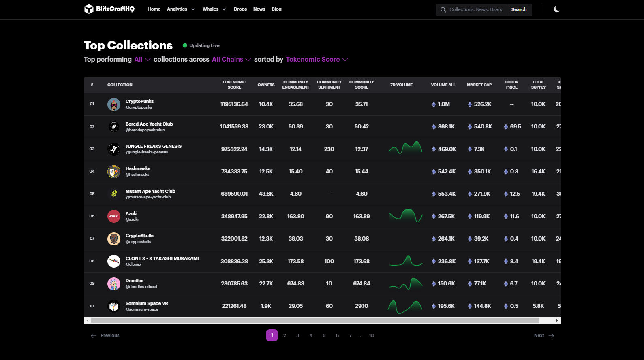Click Somnium Space 7D volume sparkline
This screenshot has height=360, width=644.
(x=405, y=307)
